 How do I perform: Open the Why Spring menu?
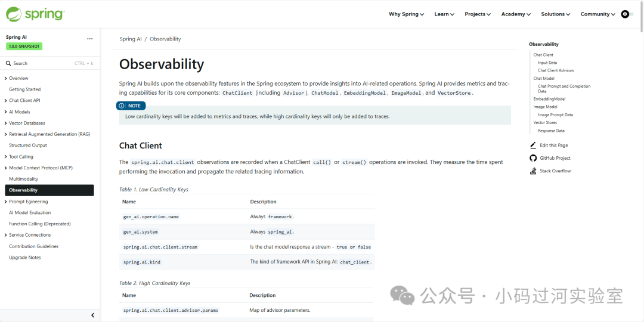coord(406,14)
